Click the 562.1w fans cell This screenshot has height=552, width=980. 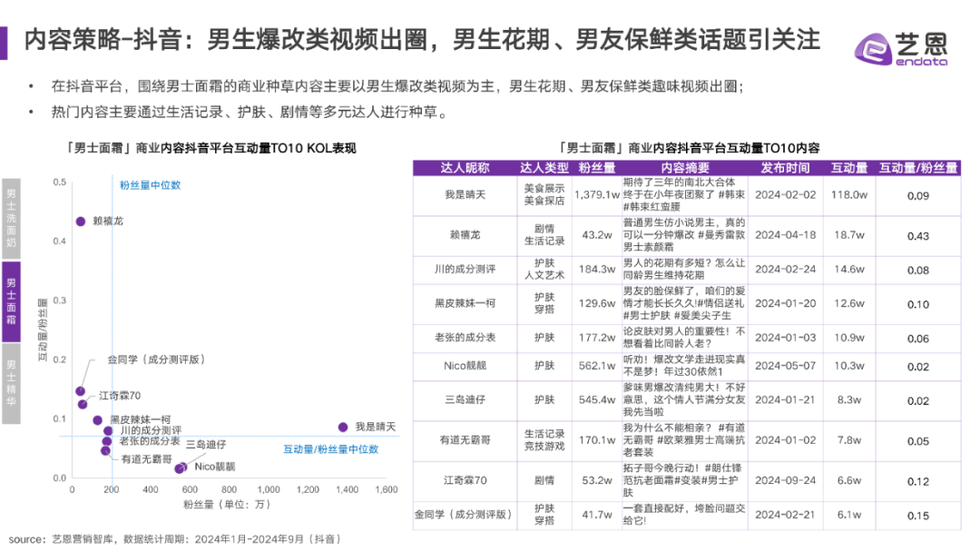pyautogui.click(x=597, y=366)
